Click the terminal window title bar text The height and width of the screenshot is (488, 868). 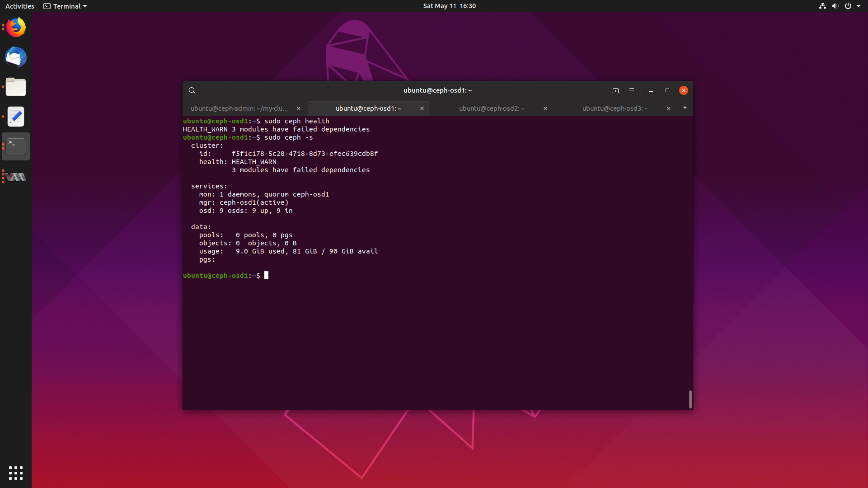coord(437,90)
